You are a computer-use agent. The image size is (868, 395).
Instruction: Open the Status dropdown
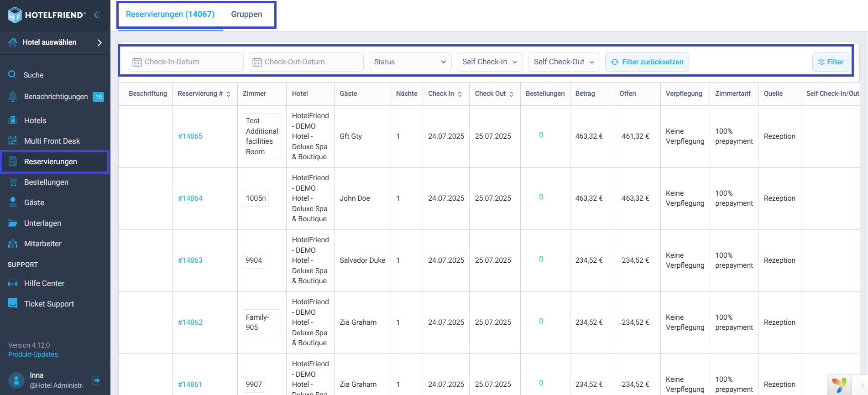coord(410,62)
